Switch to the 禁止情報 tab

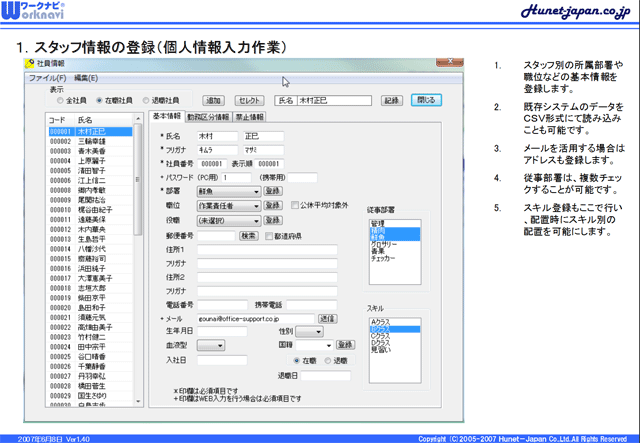tap(250, 117)
